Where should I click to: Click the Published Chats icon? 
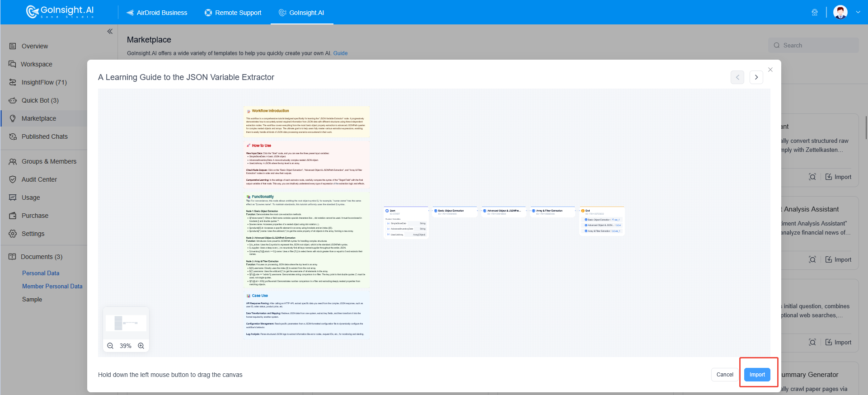(x=13, y=136)
